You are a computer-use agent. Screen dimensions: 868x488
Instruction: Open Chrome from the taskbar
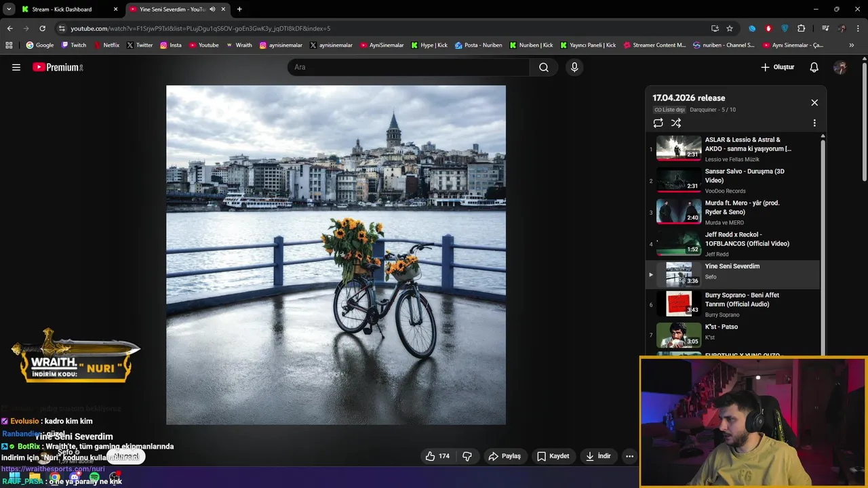pyautogui.click(x=54, y=478)
